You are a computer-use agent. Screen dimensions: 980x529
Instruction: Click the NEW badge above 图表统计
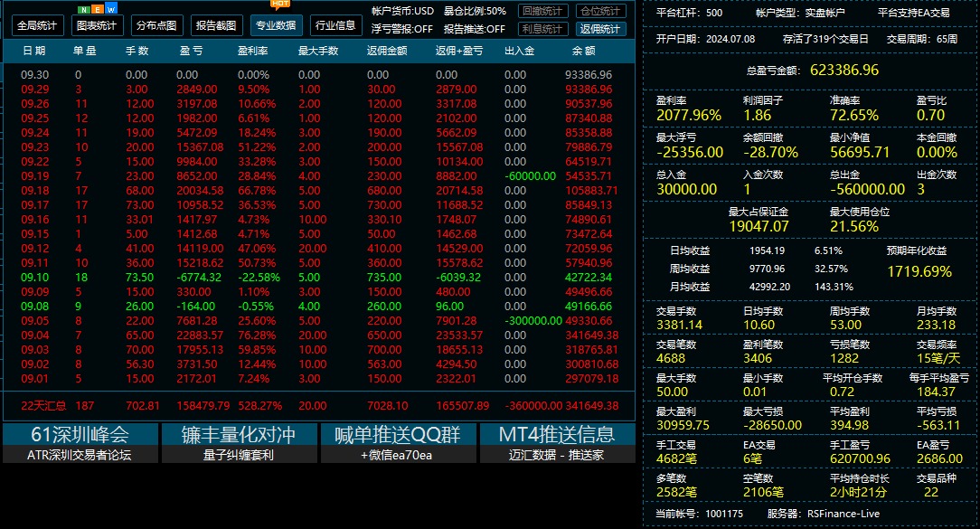[x=97, y=9]
